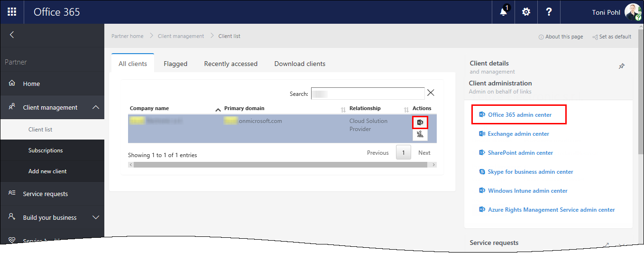Select the onmicrosoft.com client row domain
The image size is (644, 253).
pyautogui.click(x=253, y=121)
